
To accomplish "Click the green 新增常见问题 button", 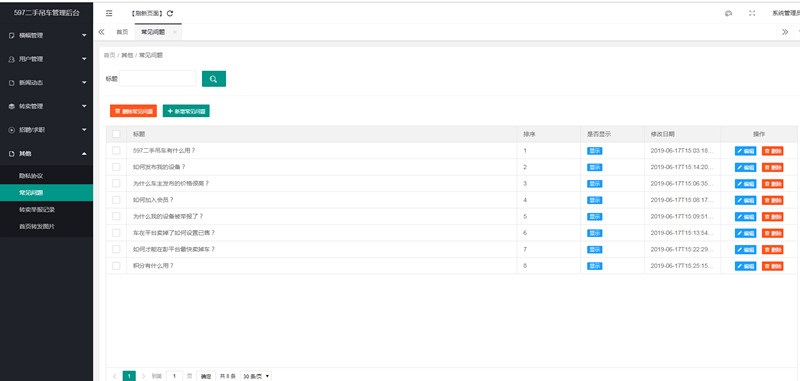I will click(186, 111).
